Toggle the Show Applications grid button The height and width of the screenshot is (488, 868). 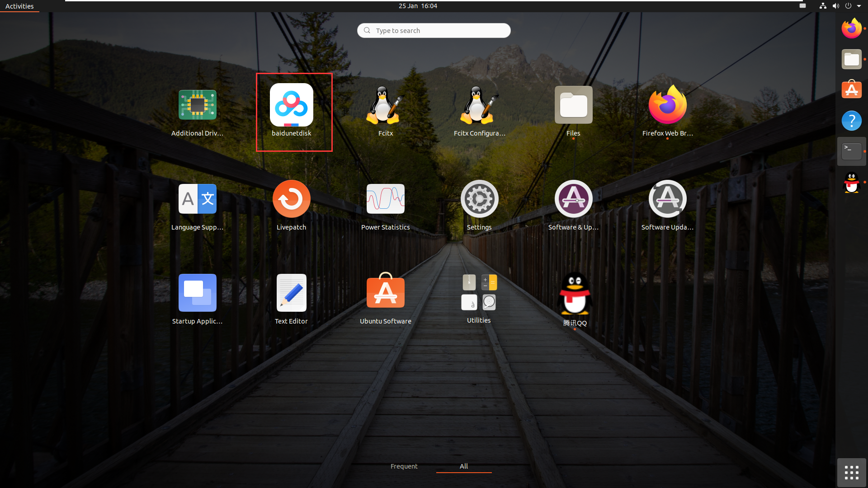pyautogui.click(x=851, y=473)
